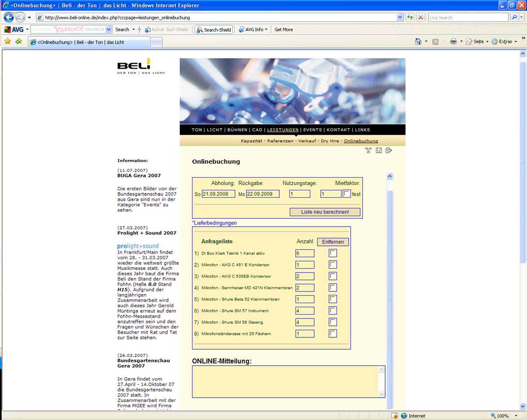This screenshot has height=420, width=527.
Task: Click the Internet Explorer icon in title bar
Action: (6, 5)
